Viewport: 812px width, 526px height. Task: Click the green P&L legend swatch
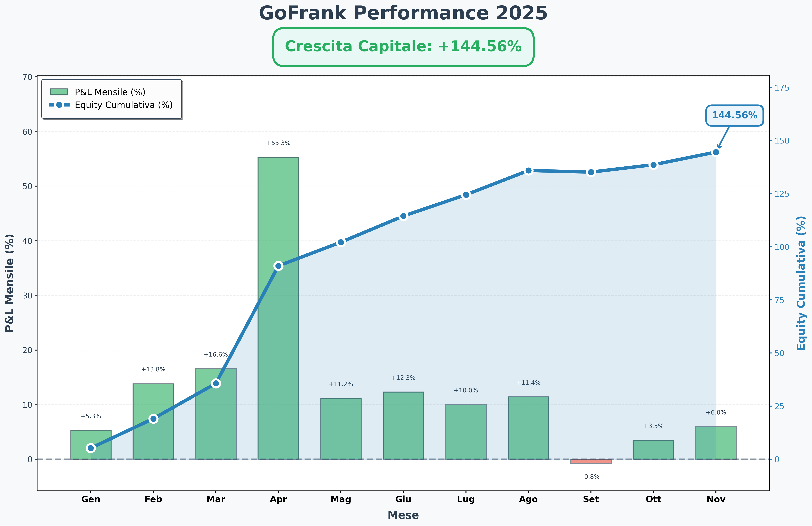coord(59,92)
